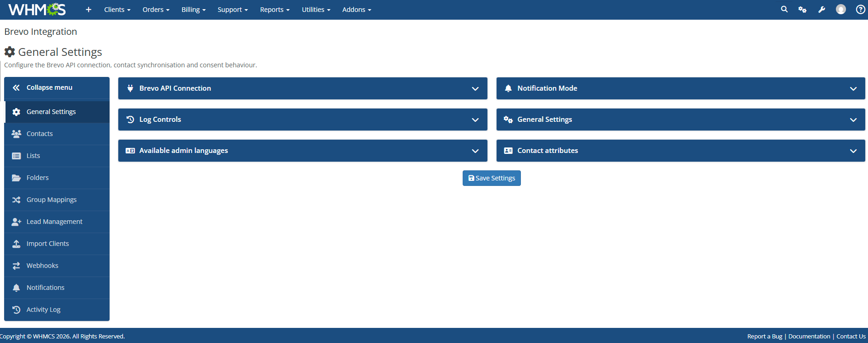Click the card icon on Contact attributes
Image resolution: width=868 pixels, height=343 pixels.
(x=508, y=151)
